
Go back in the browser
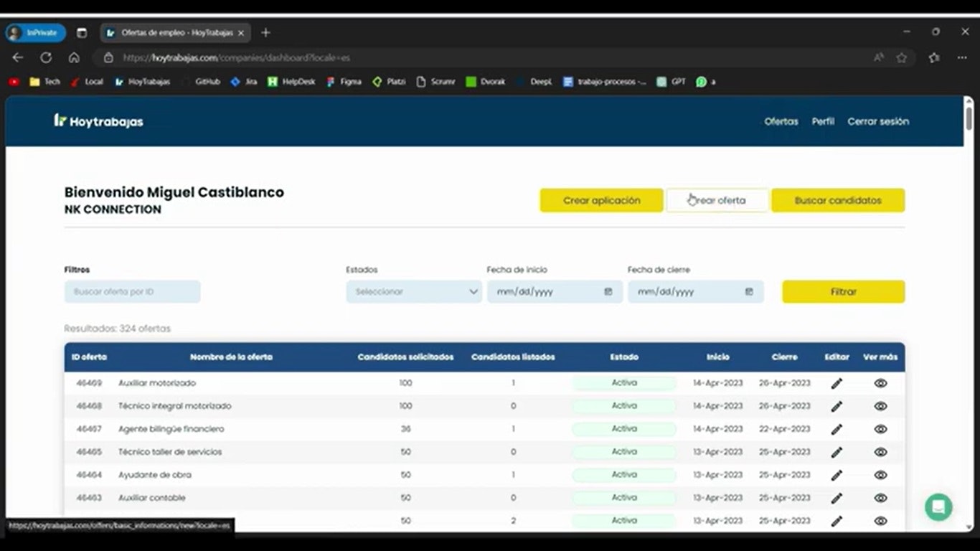pos(18,57)
